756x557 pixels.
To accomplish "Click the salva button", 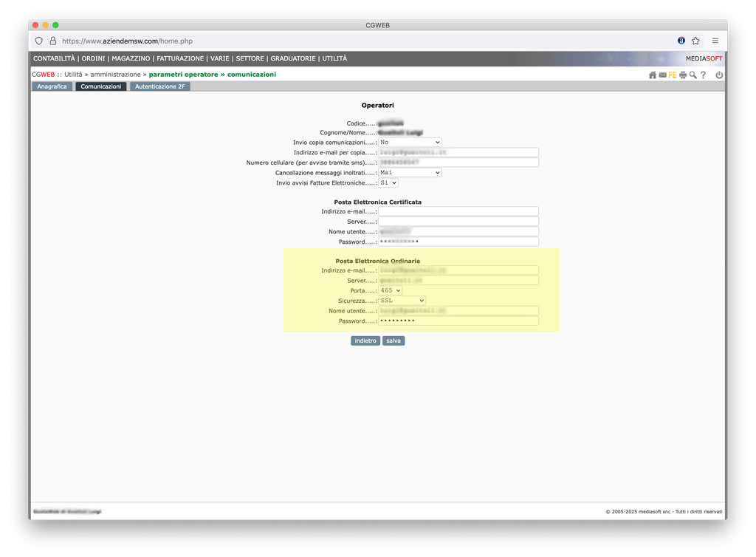I will (394, 341).
